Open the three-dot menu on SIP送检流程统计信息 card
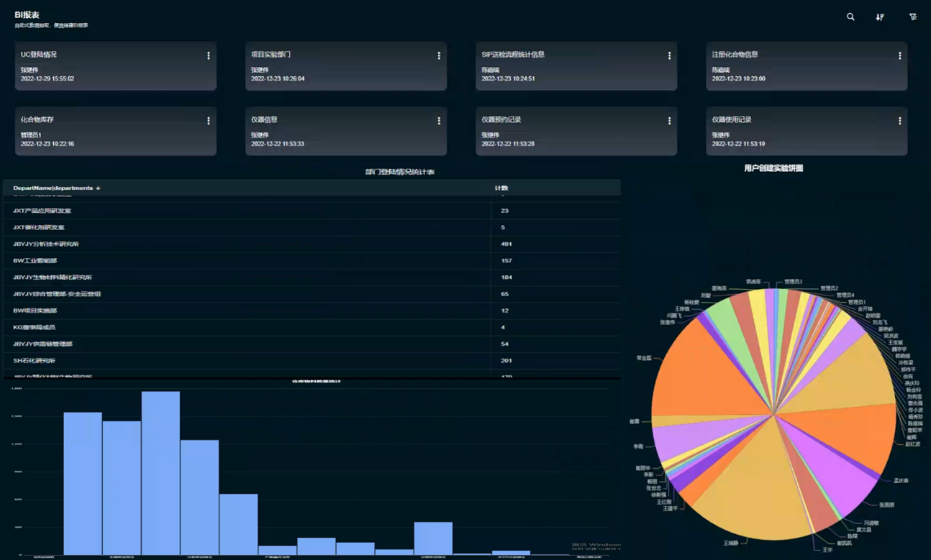This screenshot has width=931, height=560. 669,55
